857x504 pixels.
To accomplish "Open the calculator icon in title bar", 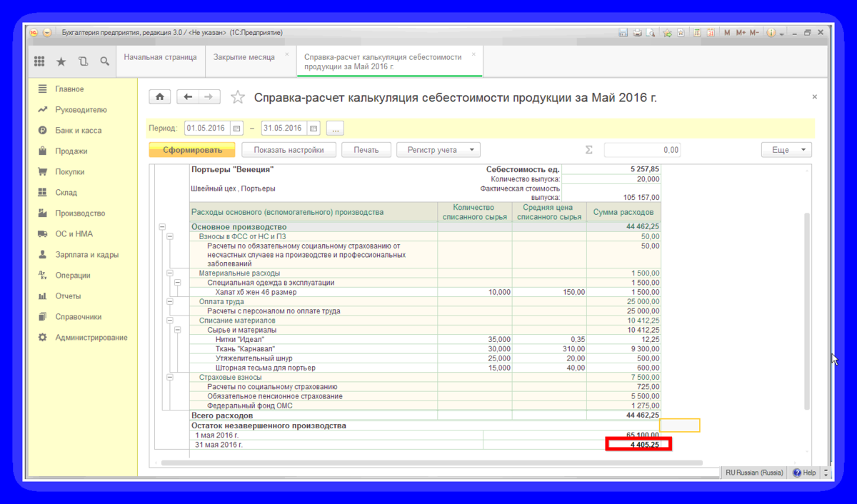I will [x=697, y=33].
